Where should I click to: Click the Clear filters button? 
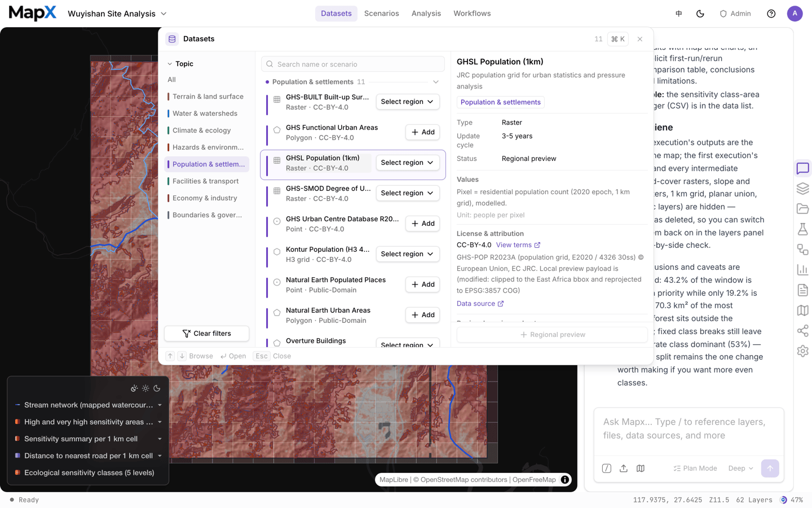[207, 334]
